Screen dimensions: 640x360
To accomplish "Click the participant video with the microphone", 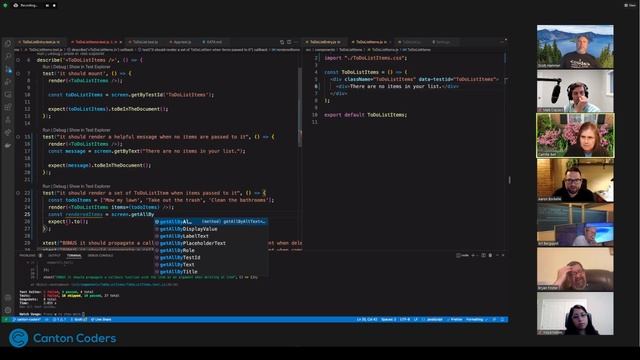I will pyautogui.click(x=575, y=91).
